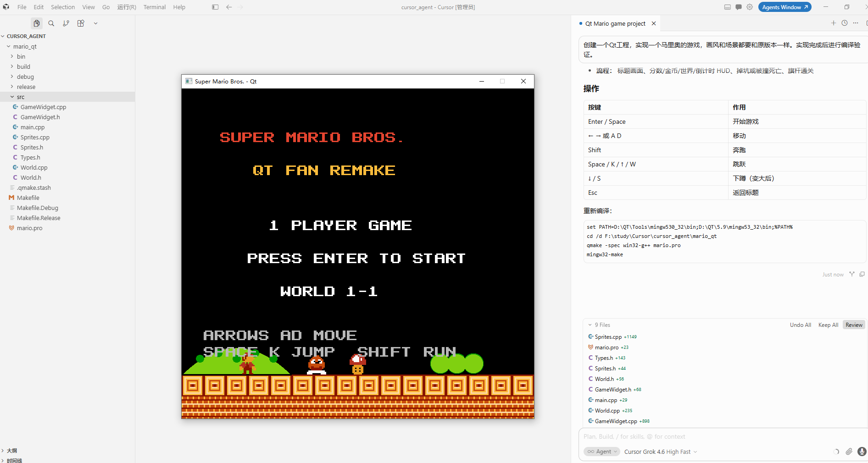Open the View menu
The image size is (868, 463).
coord(89,7)
